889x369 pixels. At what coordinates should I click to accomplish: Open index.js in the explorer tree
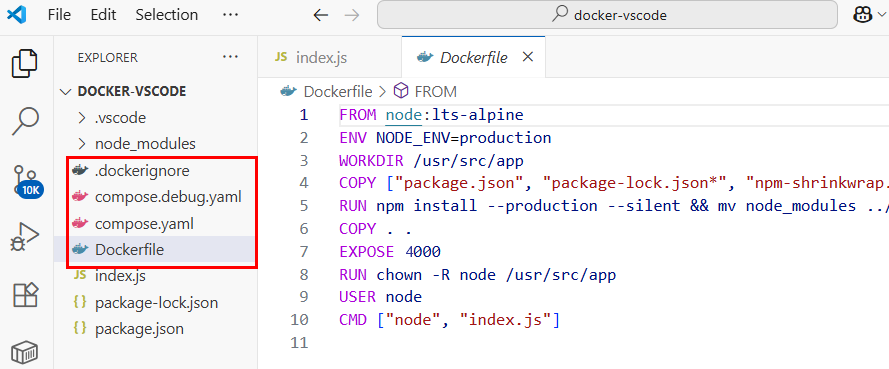pos(156,276)
